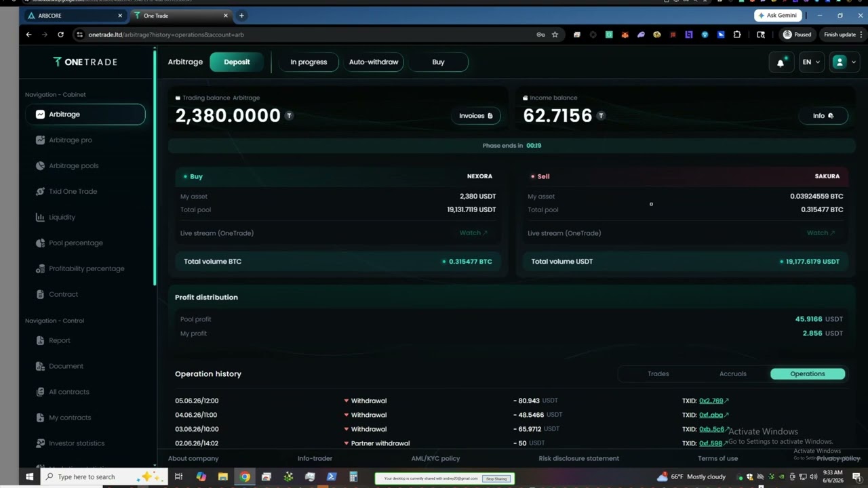Click the About company footer link
The width and height of the screenshot is (868, 488).
pos(193,459)
